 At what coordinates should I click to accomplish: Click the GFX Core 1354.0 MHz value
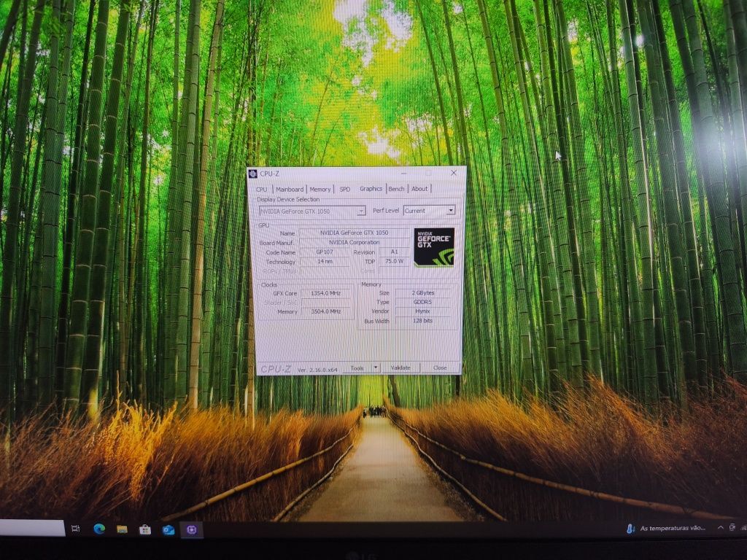[x=325, y=293]
